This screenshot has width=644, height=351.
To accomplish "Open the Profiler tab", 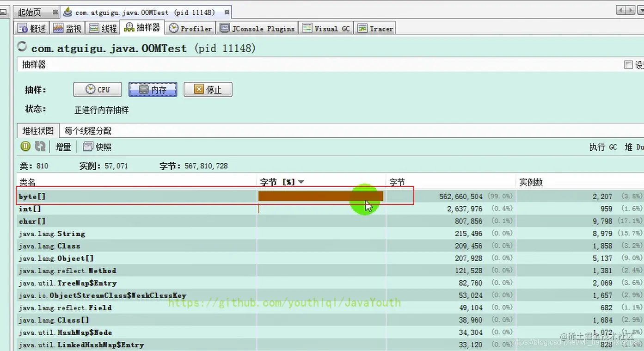I will (x=190, y=28).
